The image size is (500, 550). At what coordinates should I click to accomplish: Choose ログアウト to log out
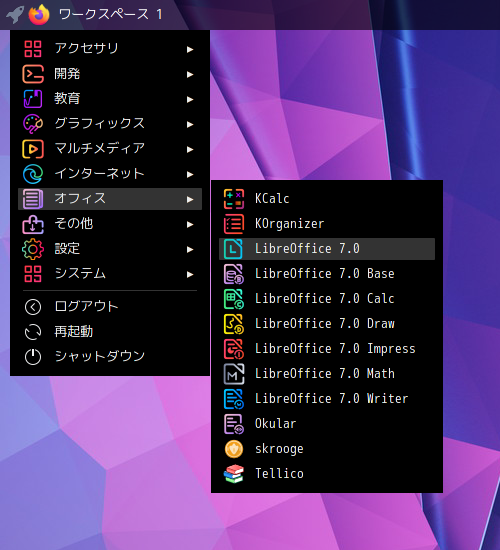110,307
